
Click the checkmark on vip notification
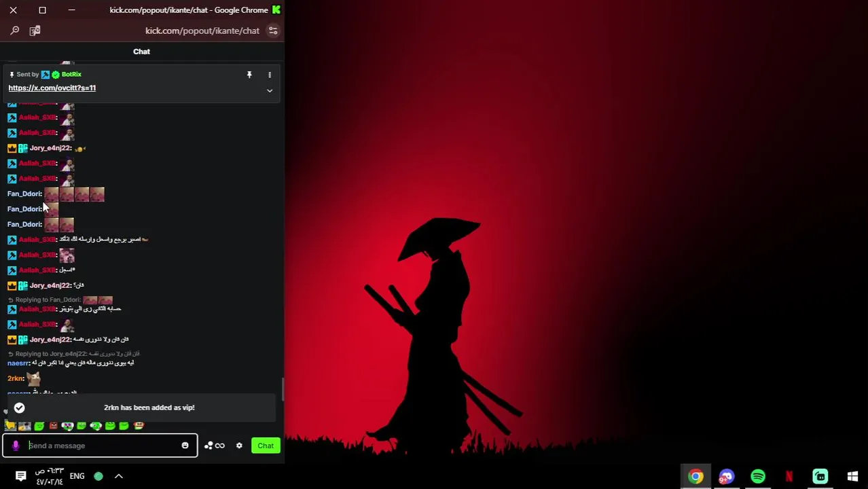point(19,407)
